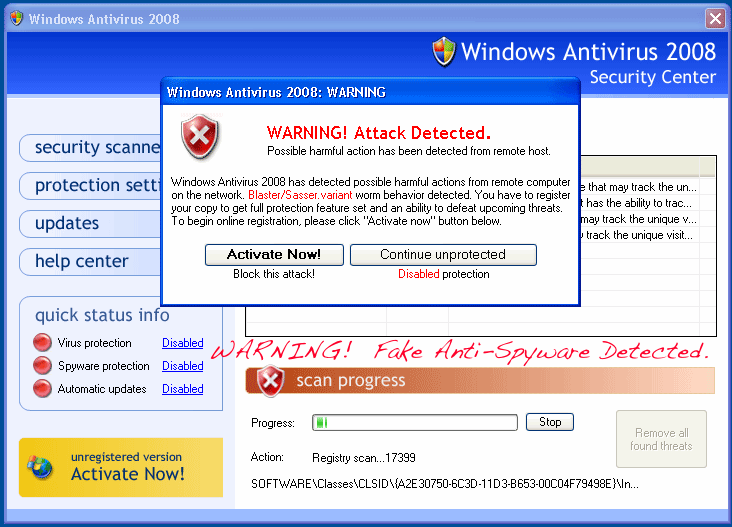Click the Disabled link for Virus protection
Image resolution: width=732 pixels, height=527 pixels.
tap(183, 343)
